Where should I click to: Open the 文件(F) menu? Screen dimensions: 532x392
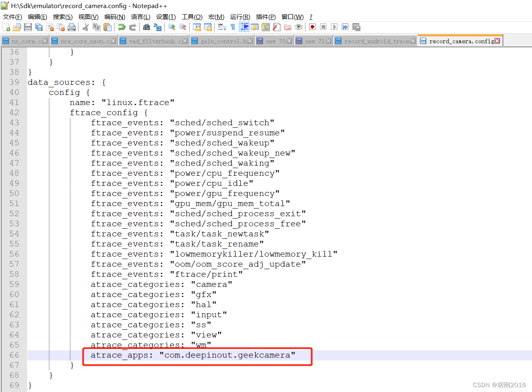click(x=13, y=17)
